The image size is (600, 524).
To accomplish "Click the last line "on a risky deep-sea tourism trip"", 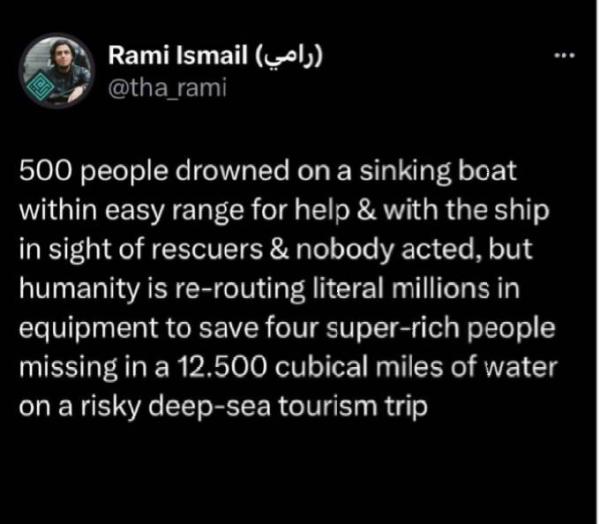I will pos(223,407).
